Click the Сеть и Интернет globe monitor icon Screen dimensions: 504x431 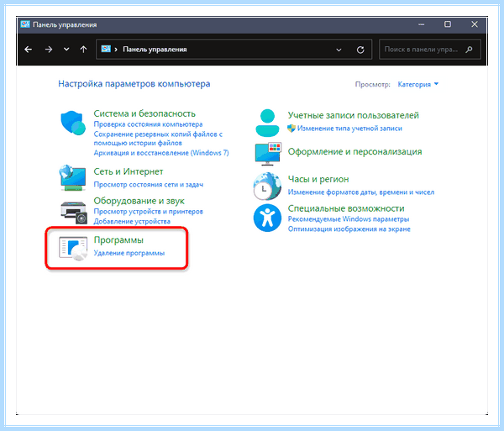click(72, 178)
